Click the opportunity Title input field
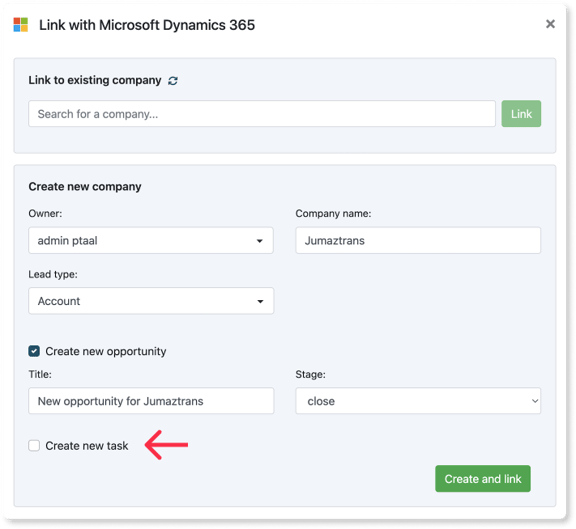The width and height of the screenshot is (576, 529). coord(151,401)
